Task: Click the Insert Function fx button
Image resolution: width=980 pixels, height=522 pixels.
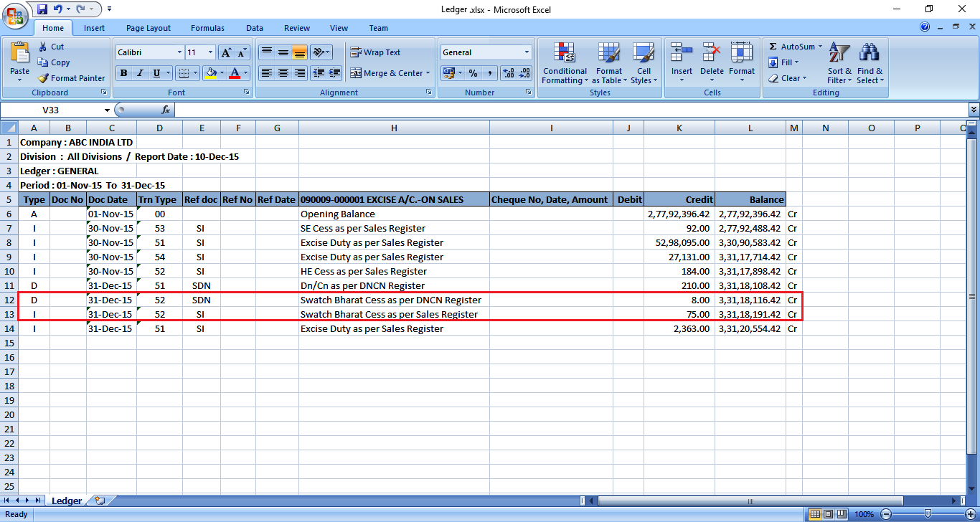Action: coord(166,110)
